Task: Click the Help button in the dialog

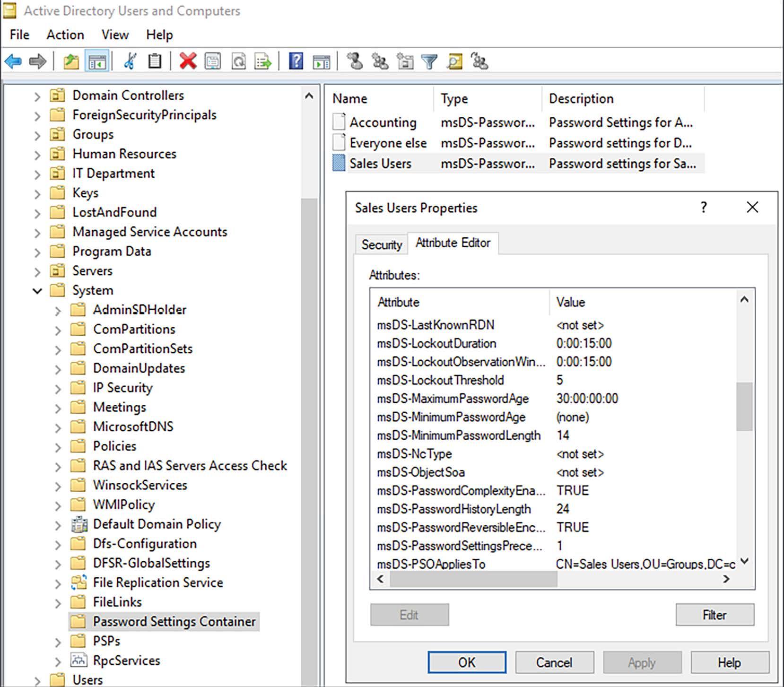Action: click(729, 662)
